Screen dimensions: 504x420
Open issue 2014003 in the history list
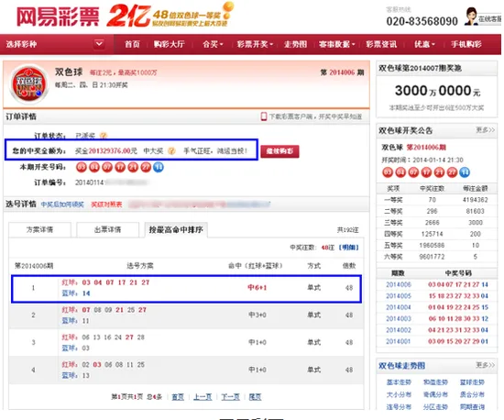pos(399,319)
